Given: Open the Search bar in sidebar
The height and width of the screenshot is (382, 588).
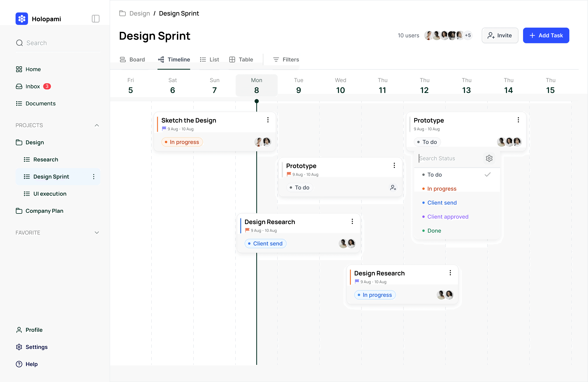Looking at the screenshot, I should tap(57, 43).
